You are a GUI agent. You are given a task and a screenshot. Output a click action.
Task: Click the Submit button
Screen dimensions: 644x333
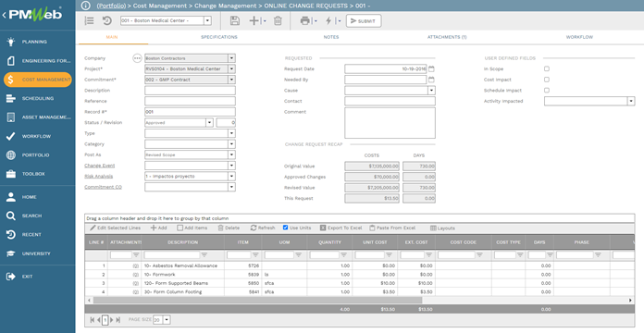364,21
